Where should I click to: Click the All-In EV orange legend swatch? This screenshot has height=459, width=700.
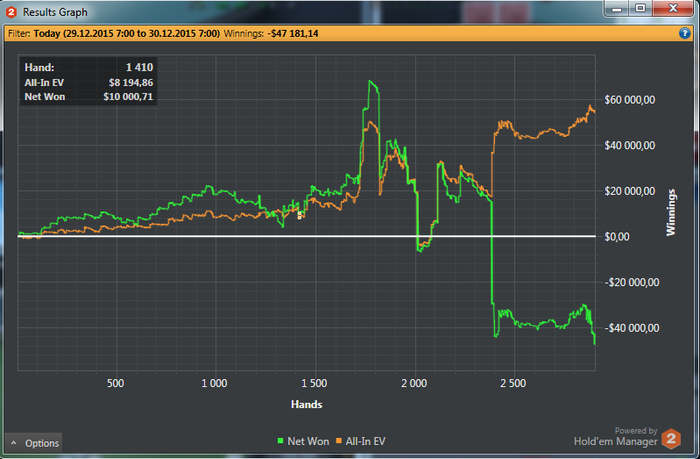click(x=339, y=441)
